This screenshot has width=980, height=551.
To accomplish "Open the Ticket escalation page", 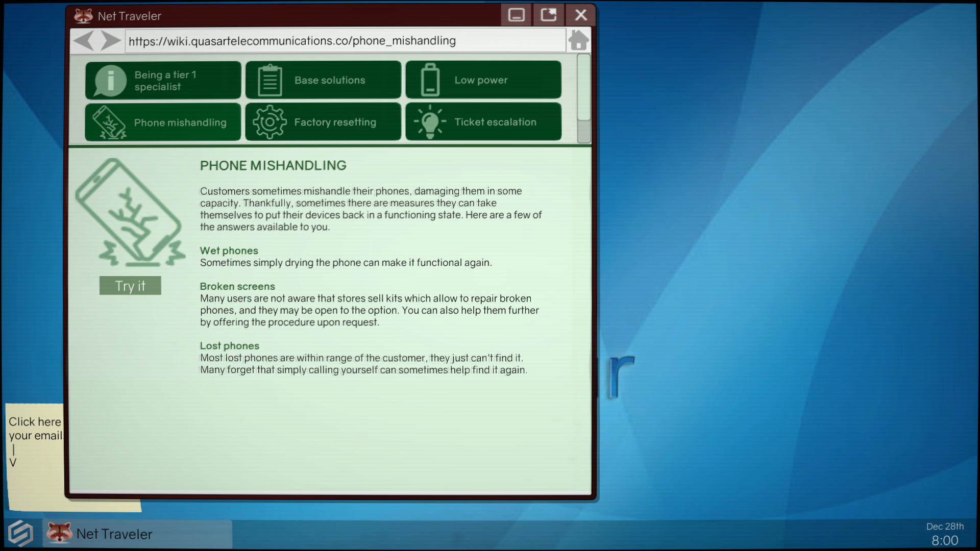I will click(483, 122).
